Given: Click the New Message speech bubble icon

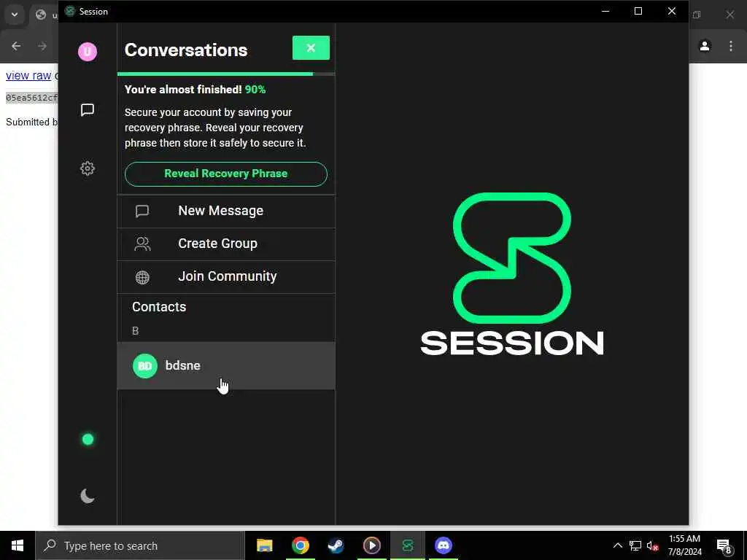Looking at the screenshot, I should tap(142, 211).
